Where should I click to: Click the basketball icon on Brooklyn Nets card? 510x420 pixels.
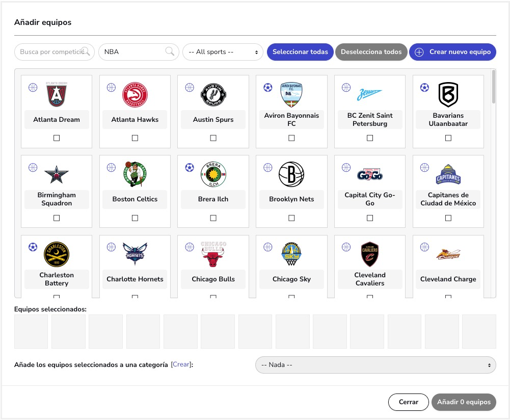tap(267, 168)
